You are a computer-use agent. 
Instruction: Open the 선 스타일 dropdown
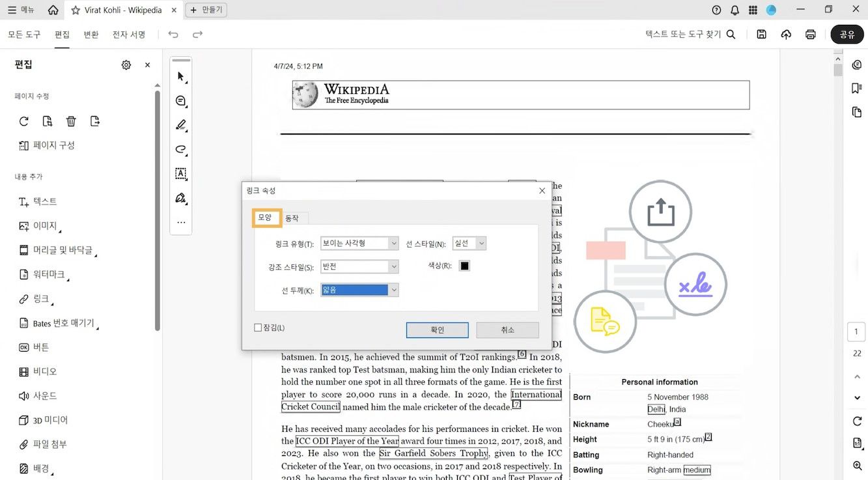pyautogui.click(x=469, y=244)
